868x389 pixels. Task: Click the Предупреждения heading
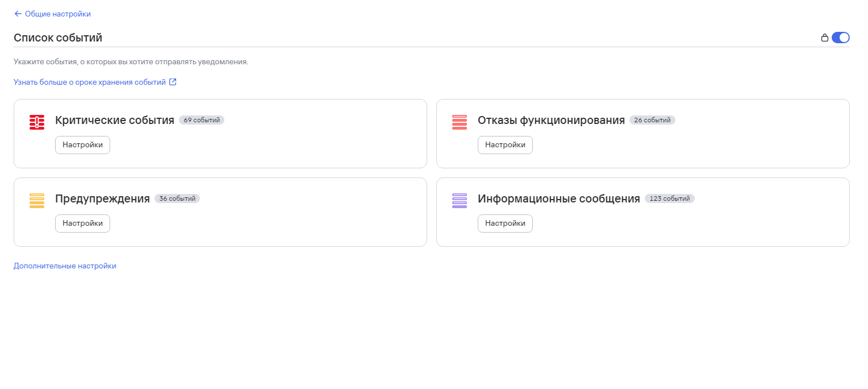coord(102,199)
